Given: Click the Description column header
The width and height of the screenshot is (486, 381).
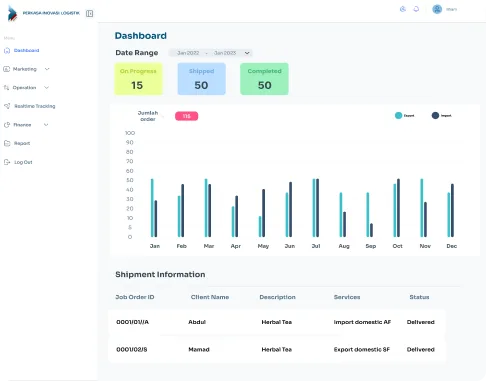Looking at the screenshot, I should coord(277,297).
